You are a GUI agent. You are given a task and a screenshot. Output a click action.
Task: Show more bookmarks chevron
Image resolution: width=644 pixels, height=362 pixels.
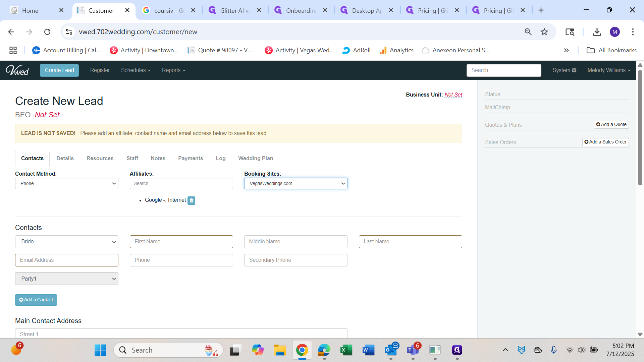566,50
